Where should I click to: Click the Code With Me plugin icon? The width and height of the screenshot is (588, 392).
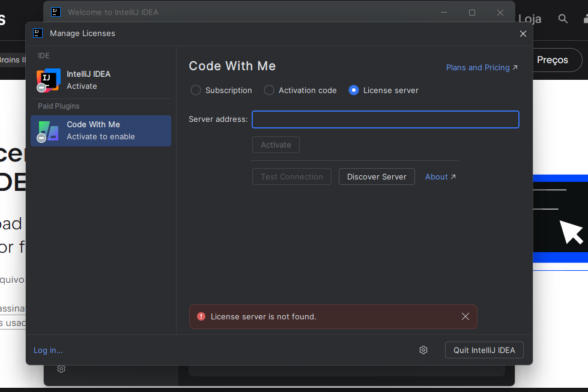point(49,131)
